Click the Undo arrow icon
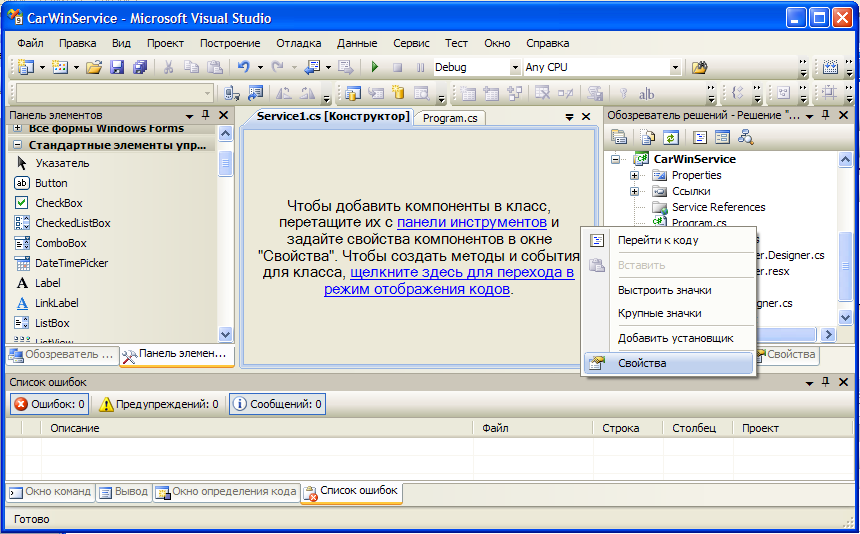 [x=243, y=67]
